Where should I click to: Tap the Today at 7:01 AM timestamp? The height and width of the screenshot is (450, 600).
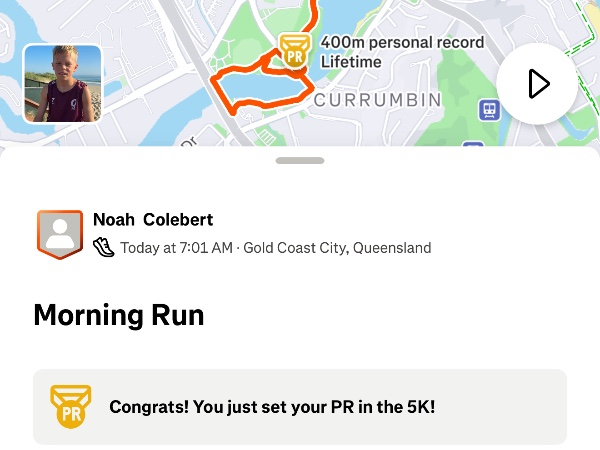(176, 248)
